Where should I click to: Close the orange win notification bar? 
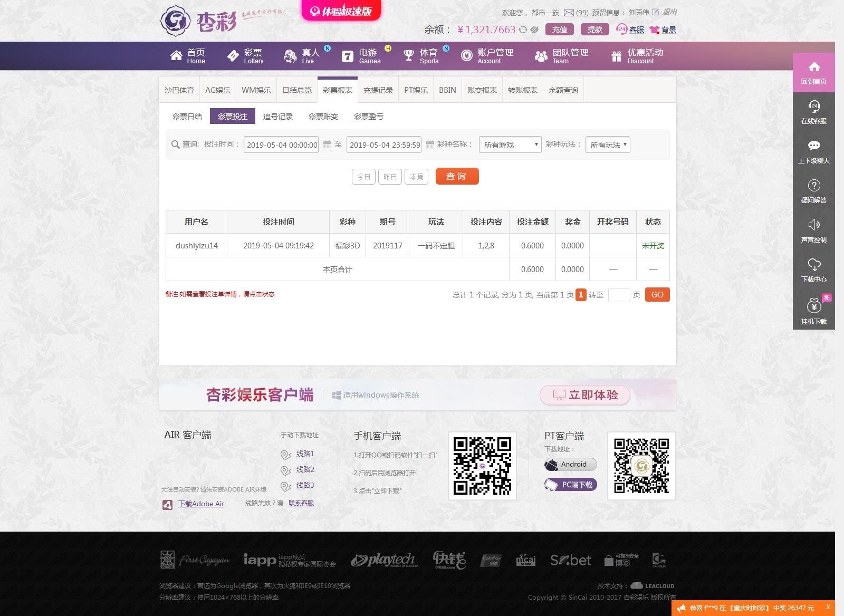point(828,607)
